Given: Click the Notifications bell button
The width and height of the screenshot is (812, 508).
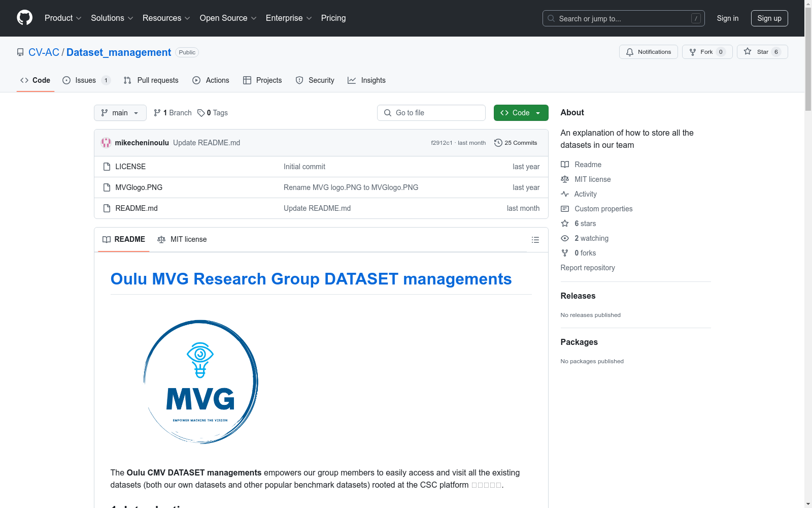Looking at the screenshot, I should pos(648,52).
